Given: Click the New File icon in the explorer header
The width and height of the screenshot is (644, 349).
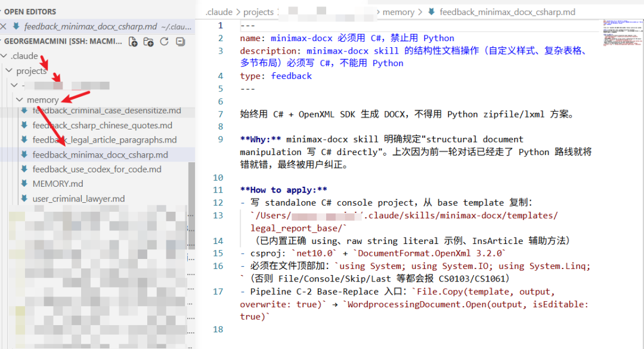Looking at the screenshot, I should 133,42.
